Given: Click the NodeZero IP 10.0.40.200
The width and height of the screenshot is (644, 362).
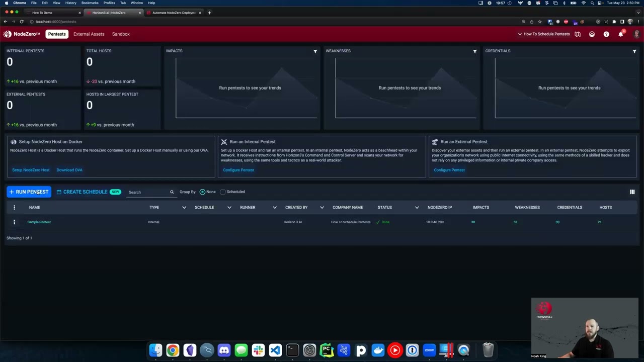Looking at the screenshot, I should coord(435,222).
